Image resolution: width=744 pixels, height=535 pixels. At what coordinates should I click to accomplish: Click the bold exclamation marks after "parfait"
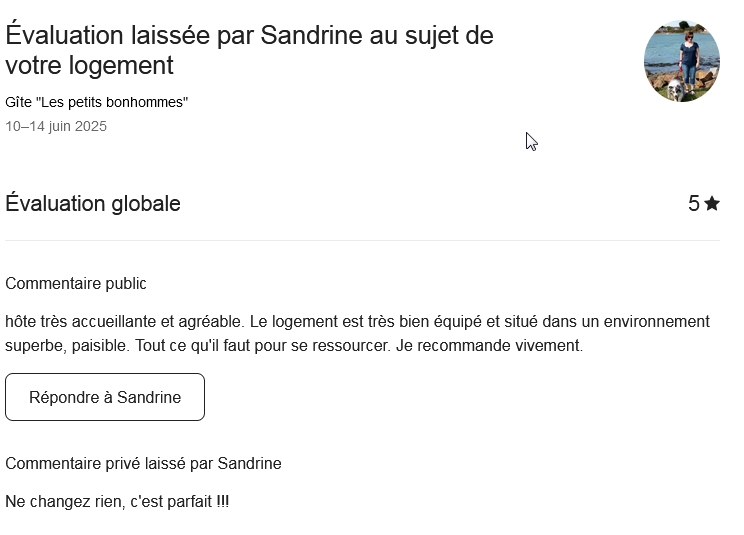tap(223, 501)
